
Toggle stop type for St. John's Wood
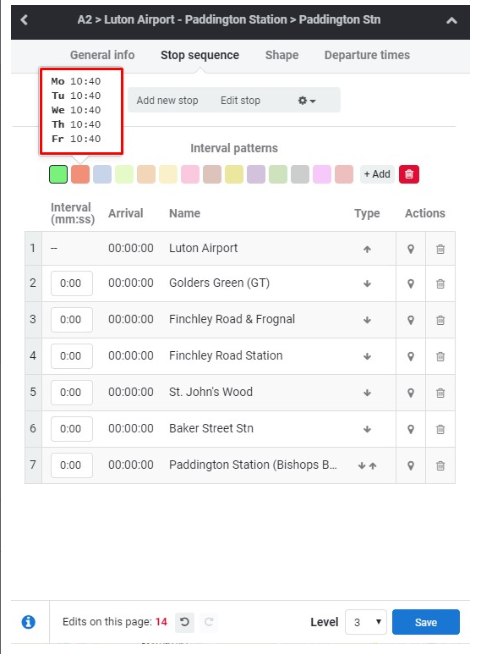[367, 392]
